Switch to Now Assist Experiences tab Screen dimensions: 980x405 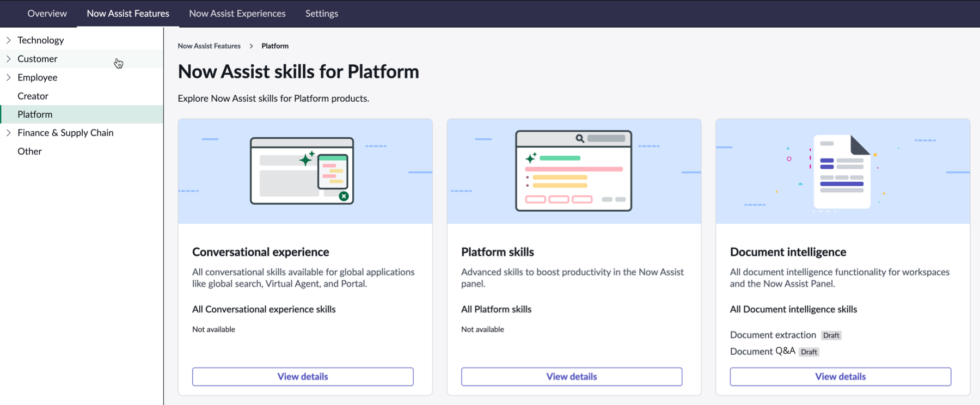click(x=237, y=13)
